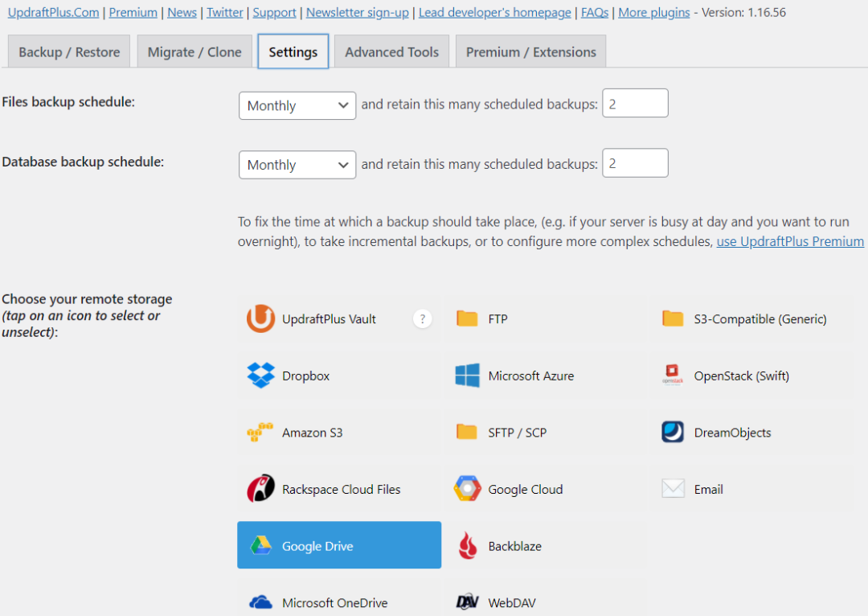Image resolution: width=868 pixels, height=616 pixels.
Task: Pick the Amazon S3 icon
Action: [x=260, y=432]
